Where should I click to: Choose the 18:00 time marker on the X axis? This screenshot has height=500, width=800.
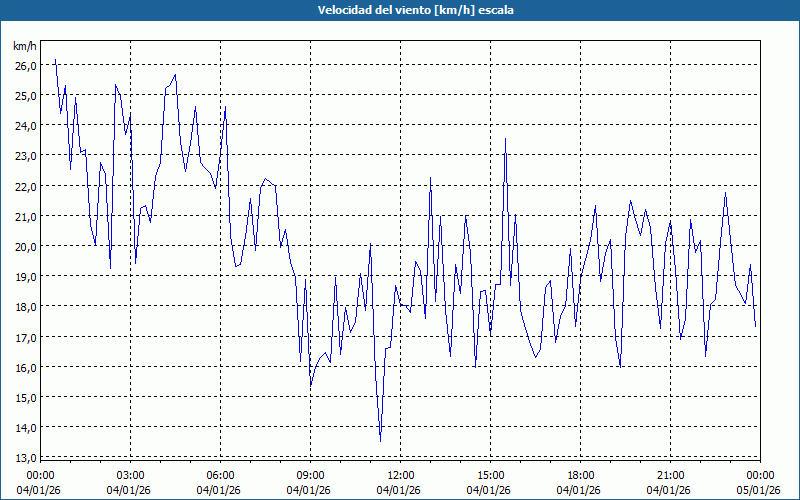(580, 475)
